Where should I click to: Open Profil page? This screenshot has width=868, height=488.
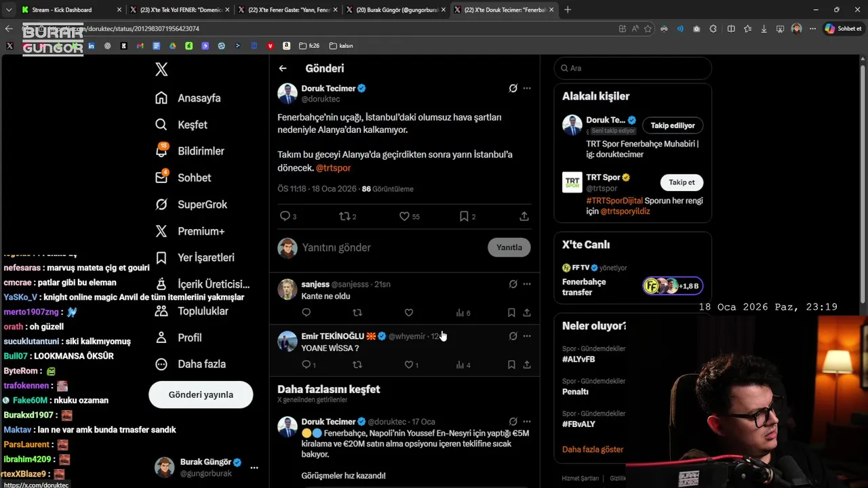(178, 338)
